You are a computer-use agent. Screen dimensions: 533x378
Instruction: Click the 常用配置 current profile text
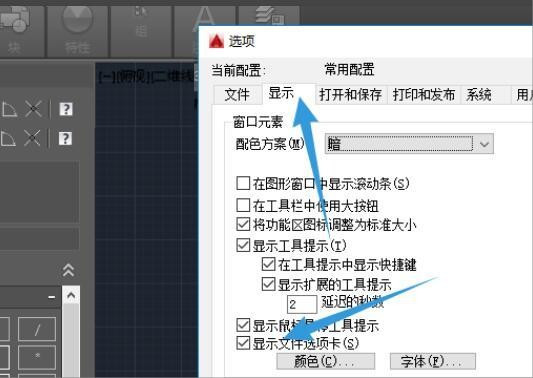(x=349, y=69)
